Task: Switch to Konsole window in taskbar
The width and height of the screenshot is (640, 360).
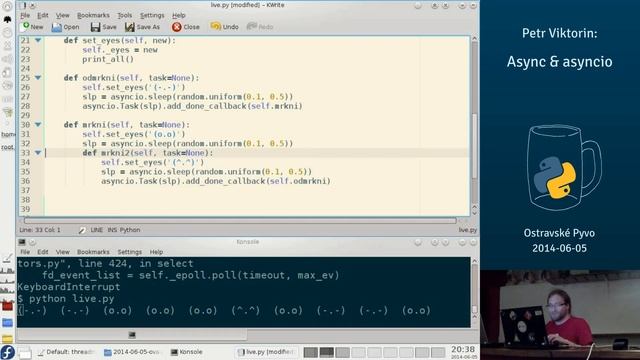Action: pos(187,352)
